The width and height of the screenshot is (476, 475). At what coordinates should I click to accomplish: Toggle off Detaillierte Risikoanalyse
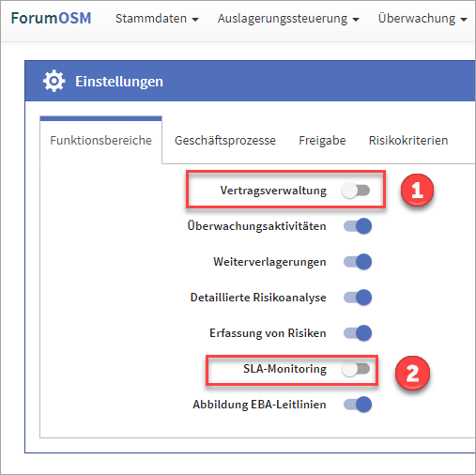(358, 298)
